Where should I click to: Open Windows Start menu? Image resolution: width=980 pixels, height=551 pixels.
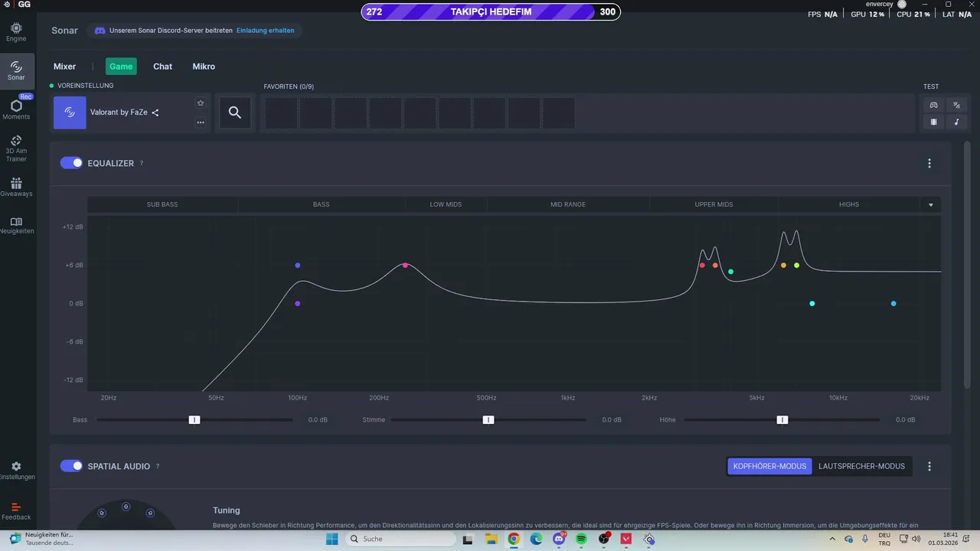coord(332,539)
